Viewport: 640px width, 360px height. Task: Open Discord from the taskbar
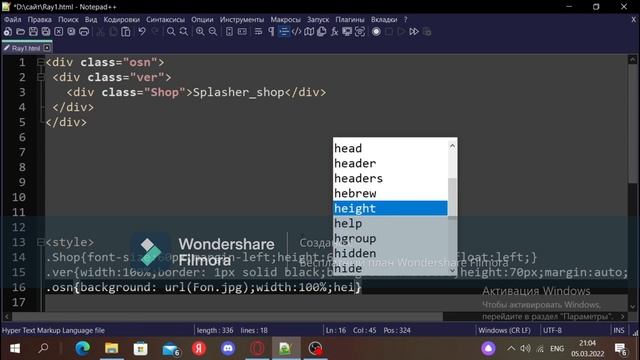(228, 349)
